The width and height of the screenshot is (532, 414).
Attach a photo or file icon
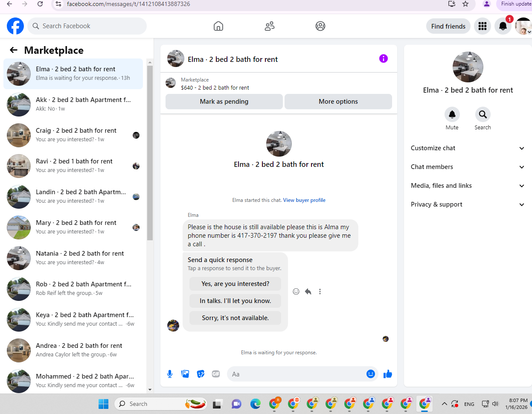185,374
